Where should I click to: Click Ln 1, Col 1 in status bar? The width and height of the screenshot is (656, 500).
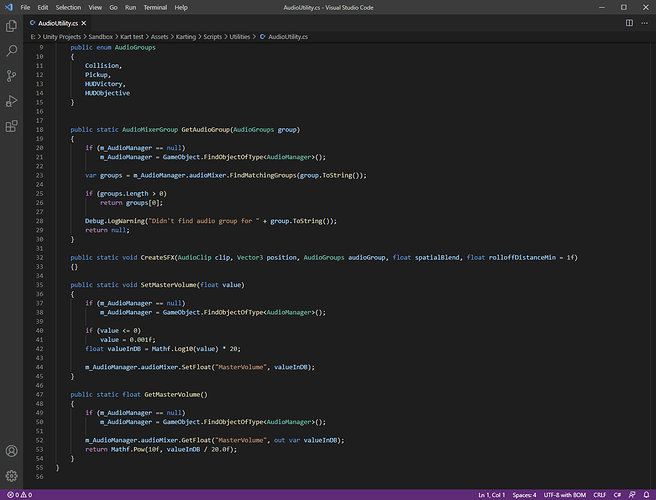(492, 495)
